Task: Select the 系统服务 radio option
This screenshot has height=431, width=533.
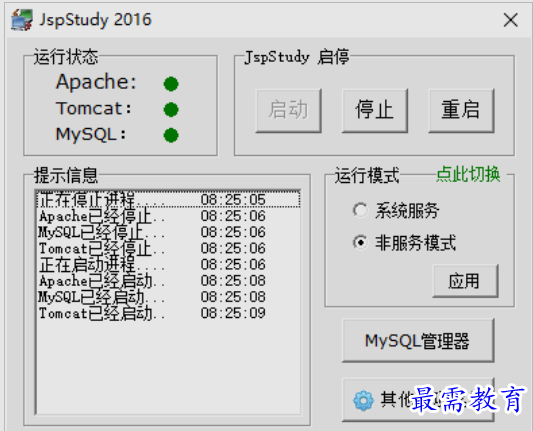Action: pos(396,210)
